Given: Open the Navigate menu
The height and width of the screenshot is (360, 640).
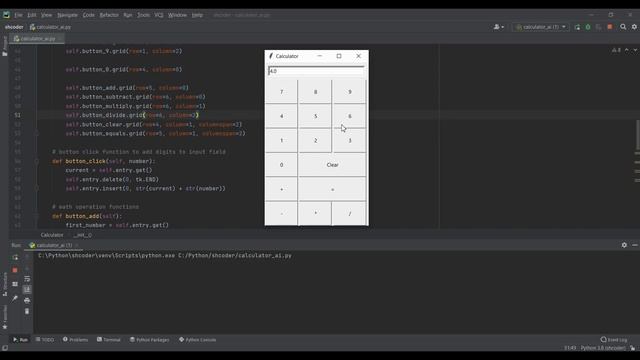Looking at the screenshot, I should (x=67, y=15).
